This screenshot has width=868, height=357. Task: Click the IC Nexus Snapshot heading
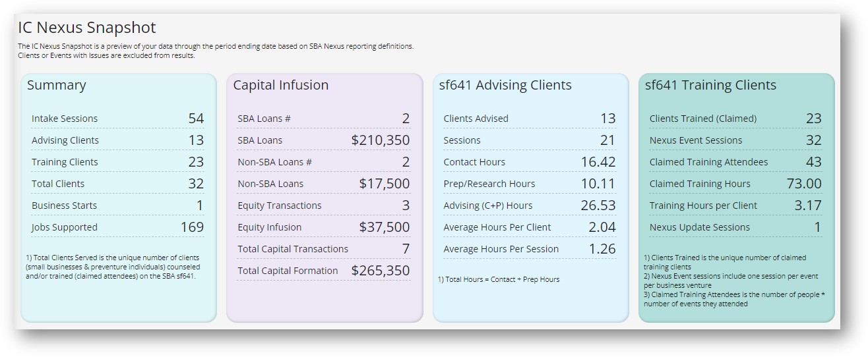(x=87, y=28)
